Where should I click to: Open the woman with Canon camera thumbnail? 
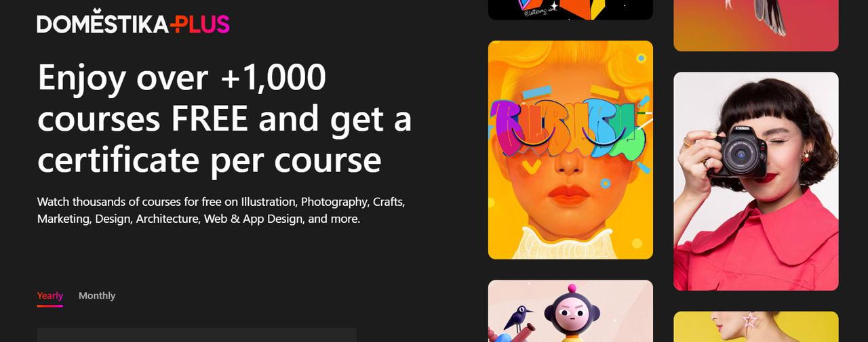(x=756, y=181)
